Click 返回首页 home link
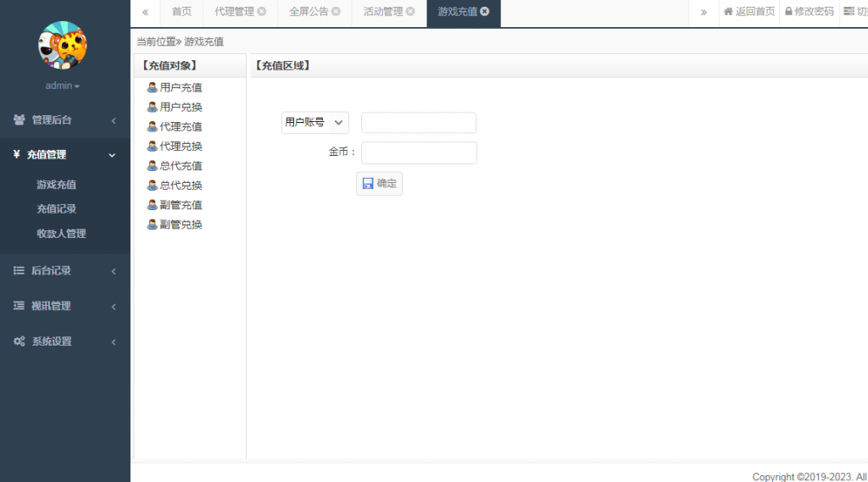Viewport: 868px width, 482px height. tap(749, 12)
